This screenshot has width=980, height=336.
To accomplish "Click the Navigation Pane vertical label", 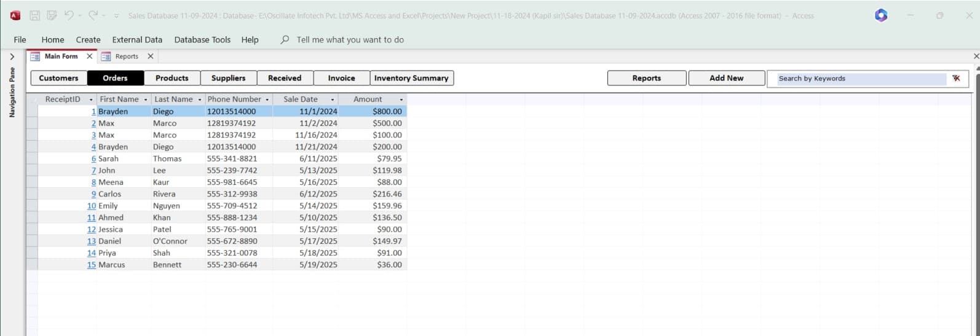I will [x=12, y=92].
